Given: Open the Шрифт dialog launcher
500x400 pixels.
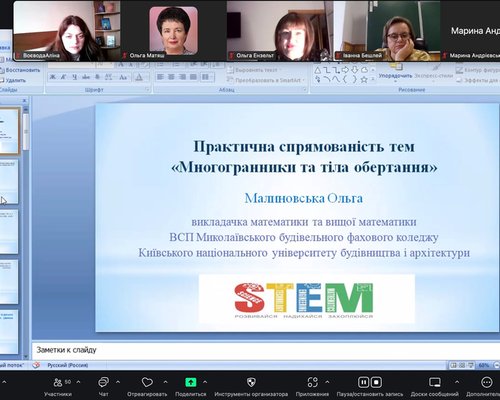Looking at the screenshot, I should coord(147,90).
